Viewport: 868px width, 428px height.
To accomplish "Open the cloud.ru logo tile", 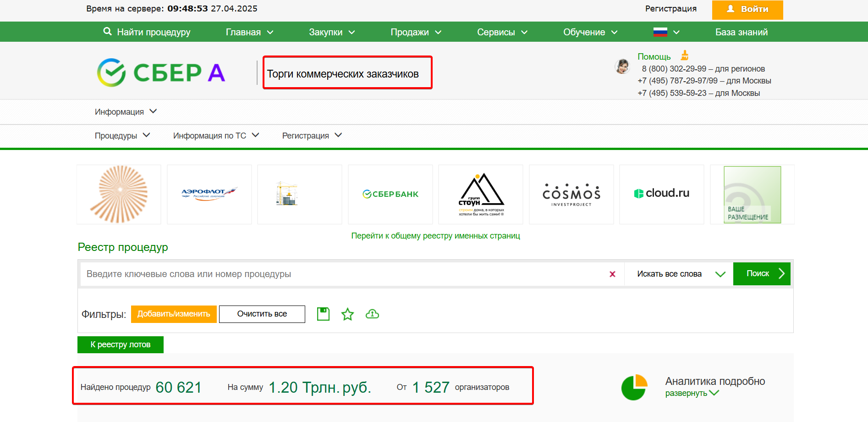I will point(661,195).
